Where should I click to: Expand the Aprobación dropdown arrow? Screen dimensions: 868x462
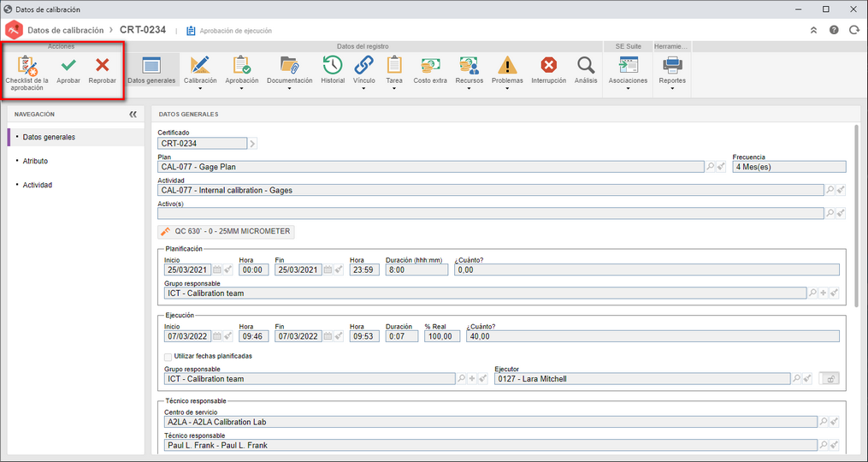pyautogui.click(x=241, y=89)
